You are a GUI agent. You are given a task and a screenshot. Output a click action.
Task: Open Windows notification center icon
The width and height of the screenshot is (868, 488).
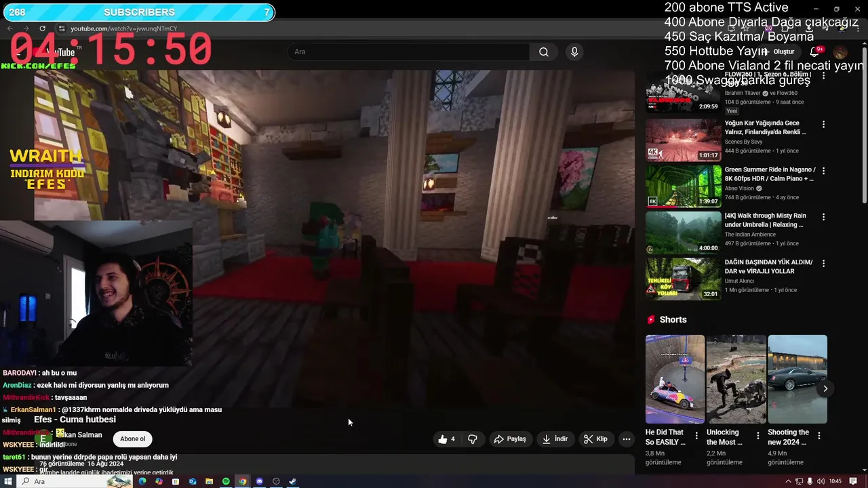[x=853, y=481]
